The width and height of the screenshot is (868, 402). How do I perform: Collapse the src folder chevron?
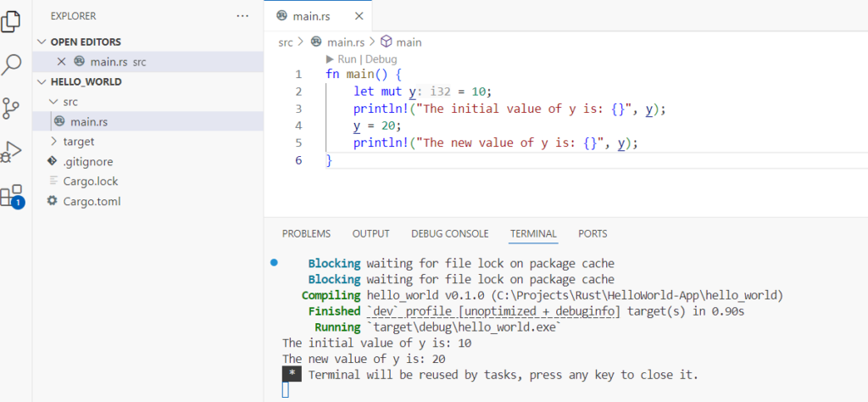coord(53,102)
